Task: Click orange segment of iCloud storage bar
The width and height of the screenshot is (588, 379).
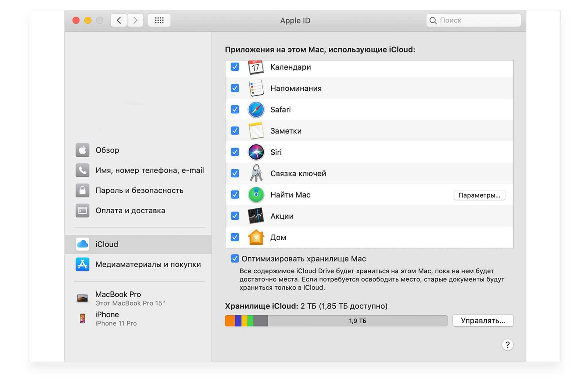Action: [230, 321]
